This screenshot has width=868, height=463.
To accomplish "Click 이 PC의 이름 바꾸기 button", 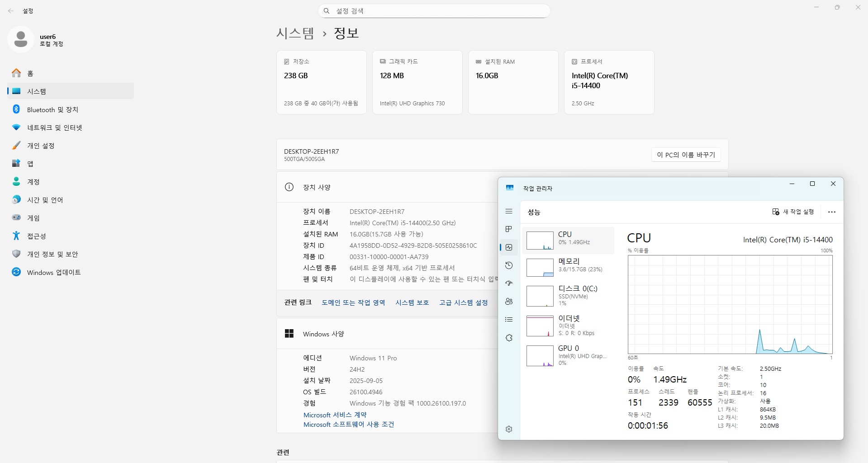I will [686, 155].
